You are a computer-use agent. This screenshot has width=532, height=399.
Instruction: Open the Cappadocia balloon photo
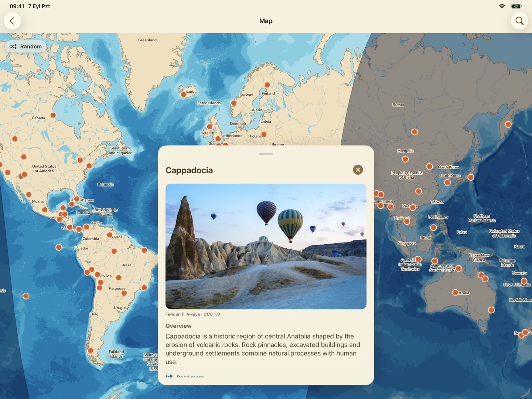pos(266,246)
